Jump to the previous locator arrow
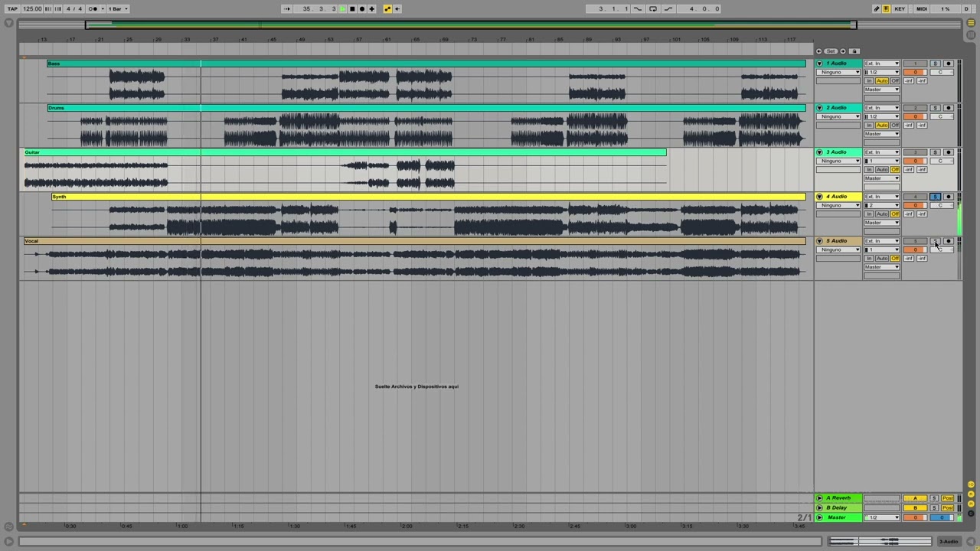 (818, 51)
